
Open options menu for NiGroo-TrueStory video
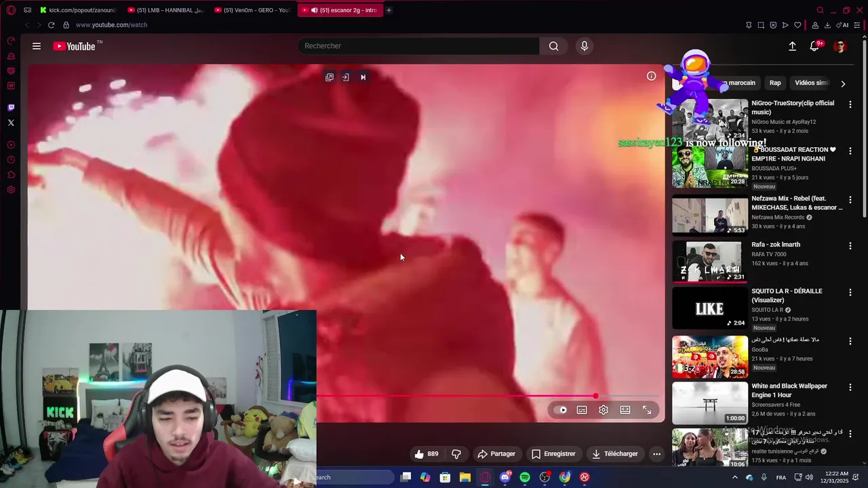click(x=850, y=104)
